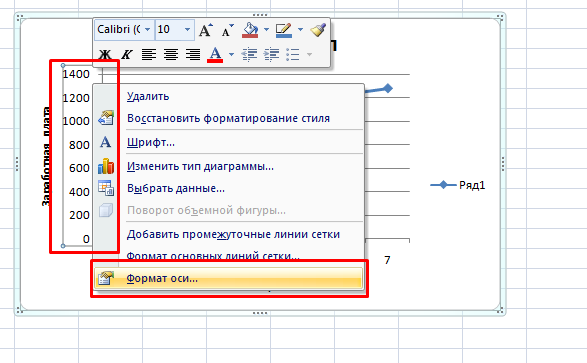Expand bullets dropdown arrow

tap(309, 55)
